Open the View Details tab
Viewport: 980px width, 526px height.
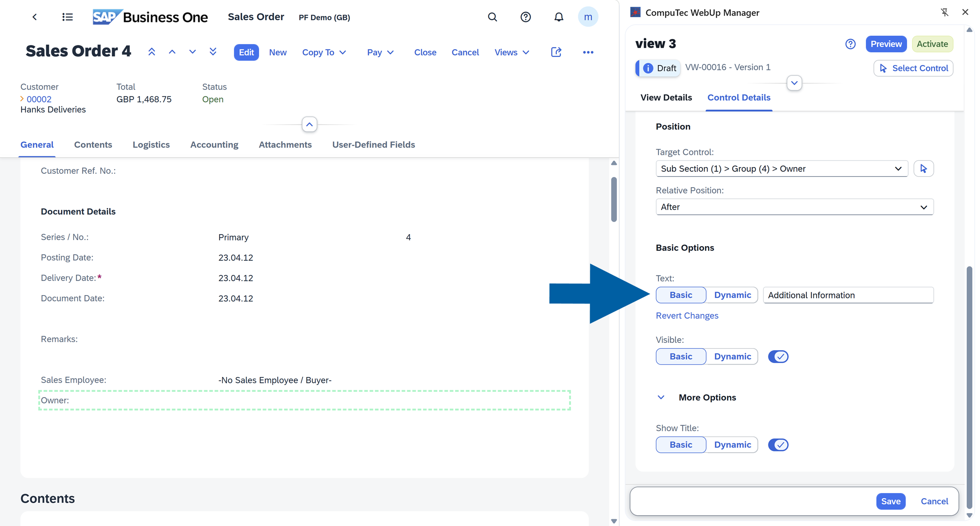pos(666,98)
